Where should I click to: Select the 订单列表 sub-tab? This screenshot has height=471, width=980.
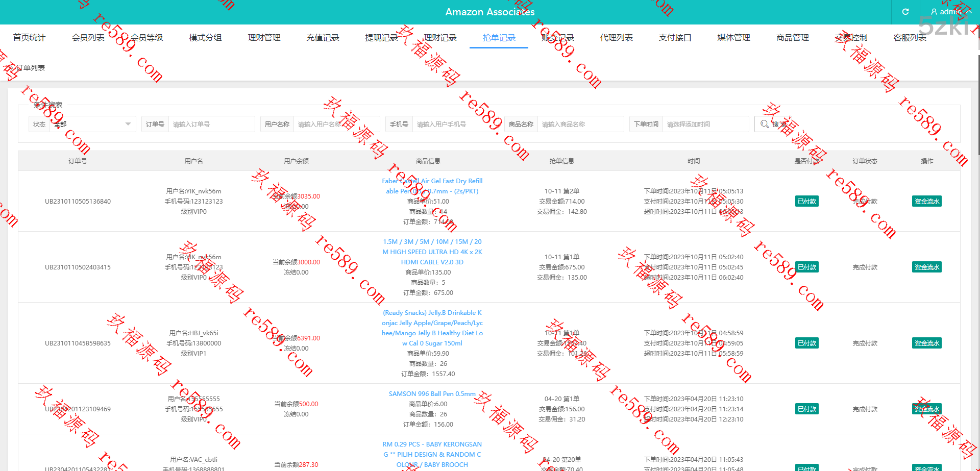(31, 68)
